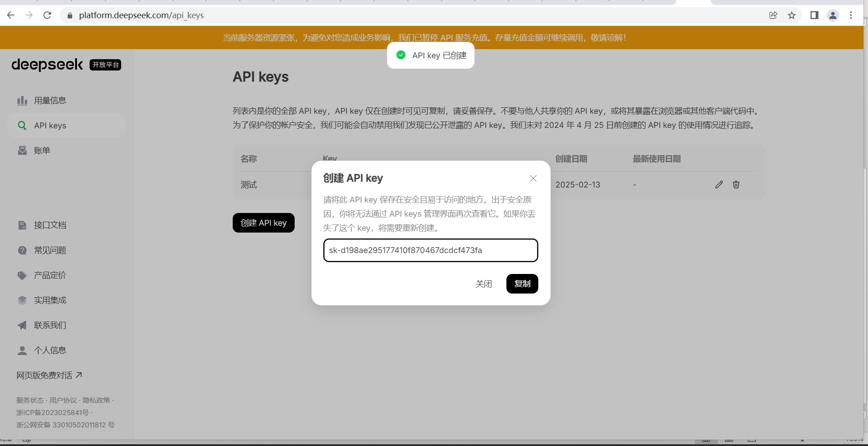Click the green success check icon
This screenshot has width=868, height=446.
point(401,55)
